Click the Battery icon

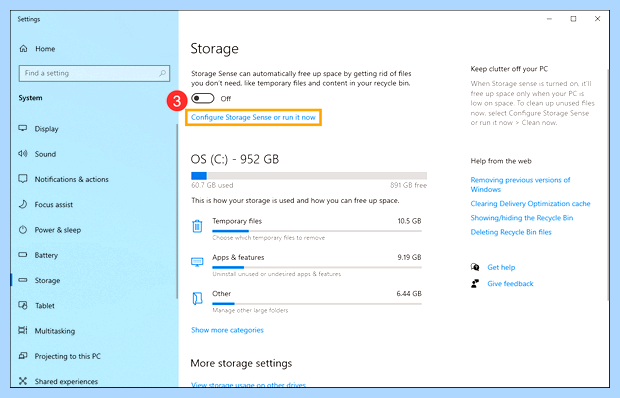pyautogui.click(x=23, y=255)
